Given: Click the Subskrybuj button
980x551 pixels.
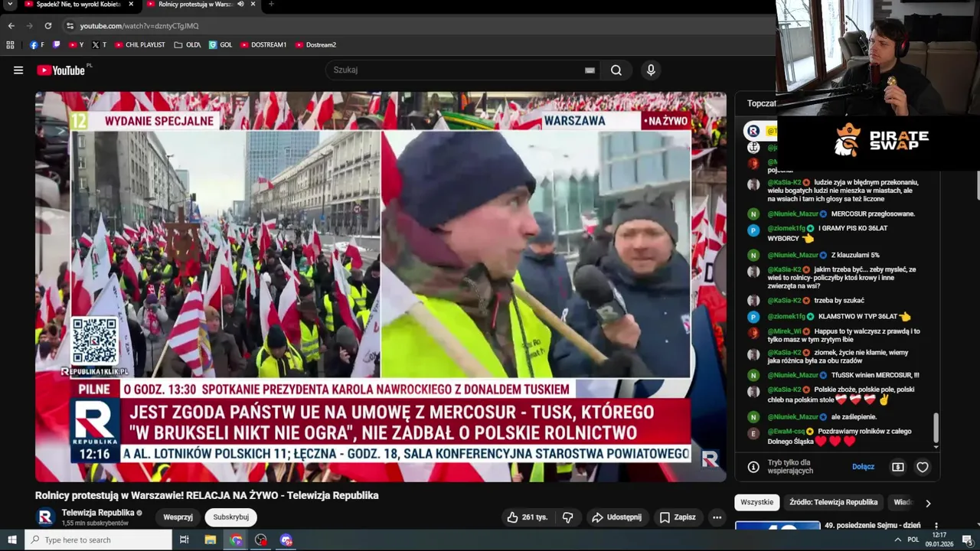Looking at the screenshot, I should pyautogui.click(x=230, y=517).
